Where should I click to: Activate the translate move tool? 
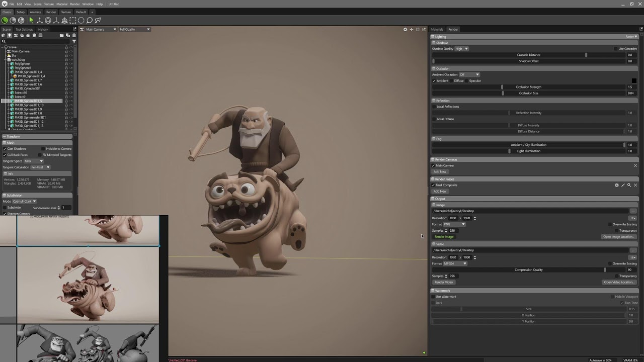[x=40, y=20]
